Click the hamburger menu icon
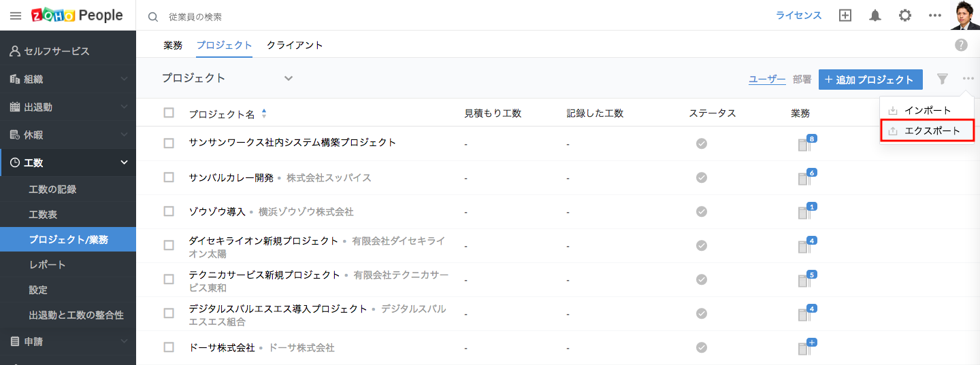 tap(16, 16)
